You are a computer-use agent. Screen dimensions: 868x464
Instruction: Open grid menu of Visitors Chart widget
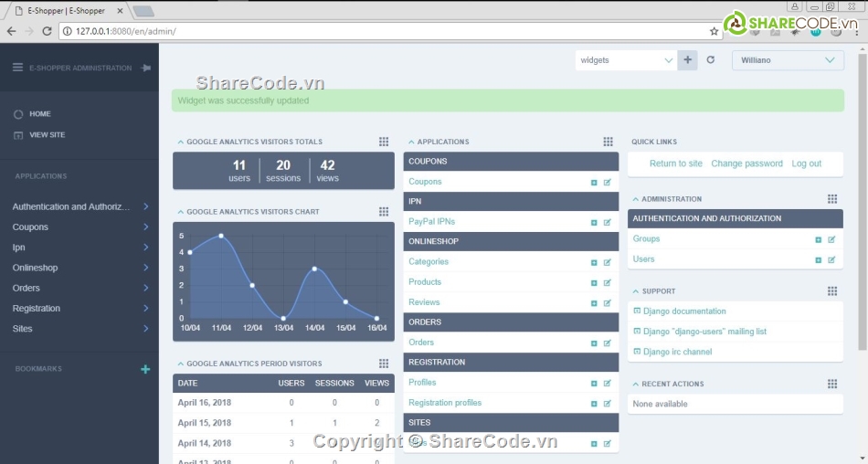pos(384,212)
